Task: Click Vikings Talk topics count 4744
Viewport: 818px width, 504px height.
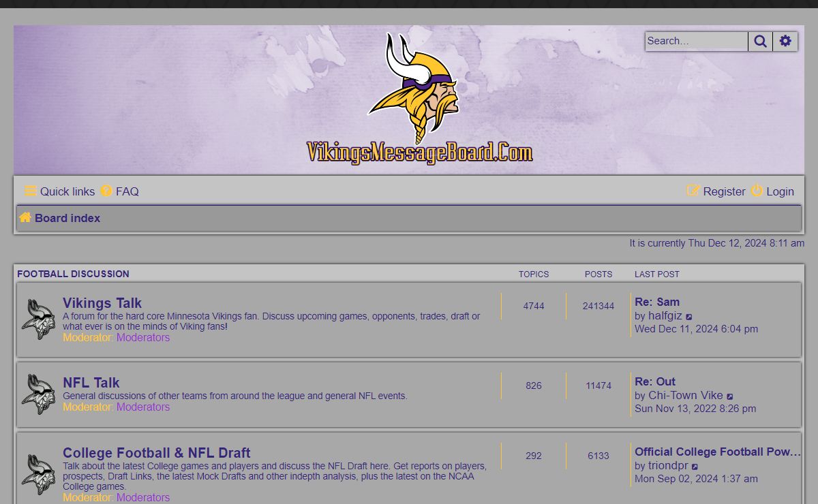Action: pos(534,306)
